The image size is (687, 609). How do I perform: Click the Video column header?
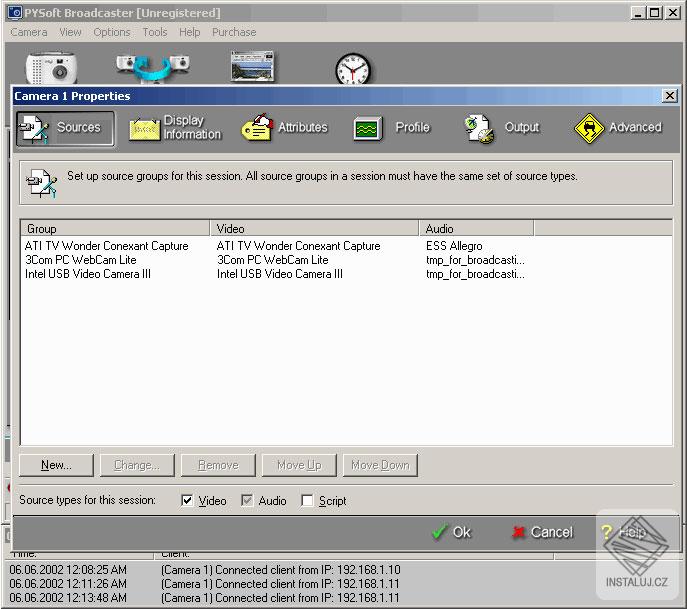tap(314, 228)
